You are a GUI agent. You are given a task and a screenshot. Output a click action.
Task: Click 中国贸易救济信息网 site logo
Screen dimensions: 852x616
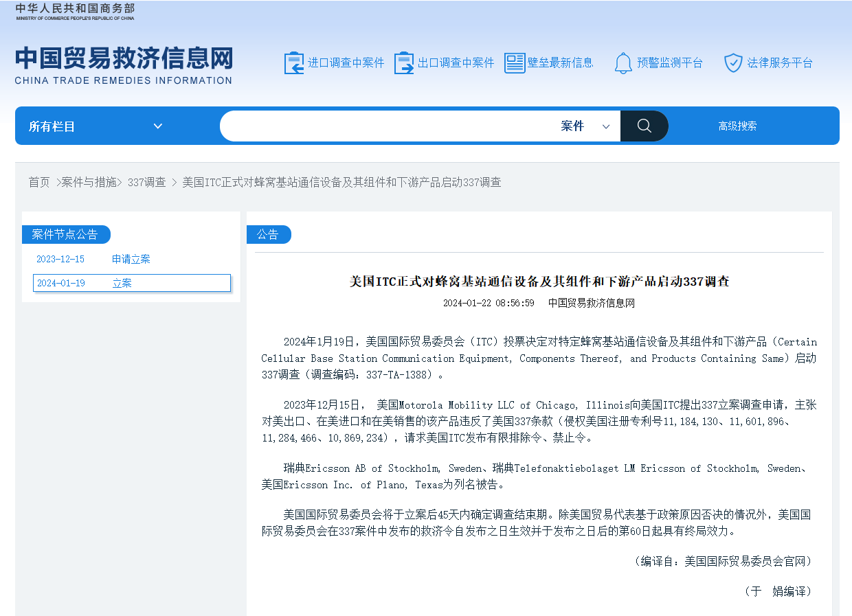[124, 65]
